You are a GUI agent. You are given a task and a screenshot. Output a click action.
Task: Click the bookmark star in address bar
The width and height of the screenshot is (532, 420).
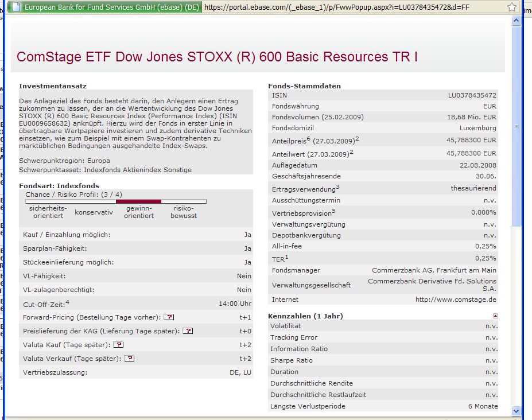(x=512, y=7)
